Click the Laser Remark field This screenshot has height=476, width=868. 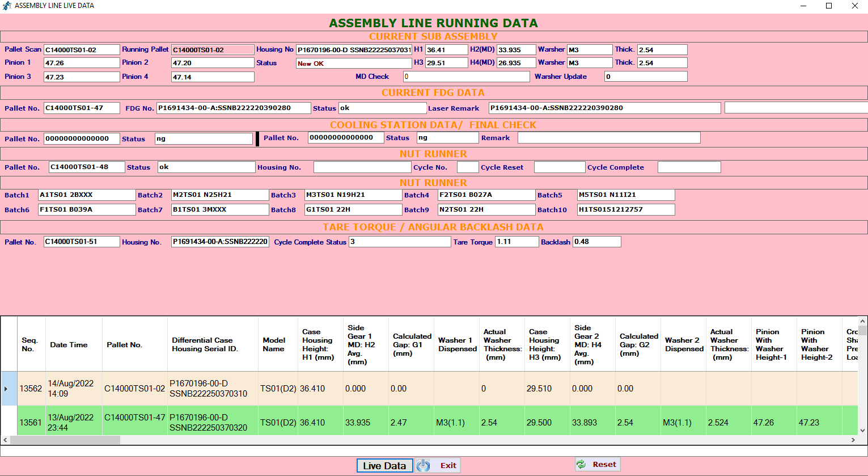[605, 108]
